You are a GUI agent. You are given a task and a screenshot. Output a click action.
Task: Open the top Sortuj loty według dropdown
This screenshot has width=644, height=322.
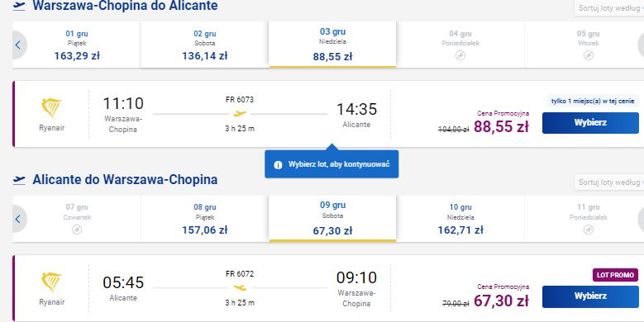609,7
